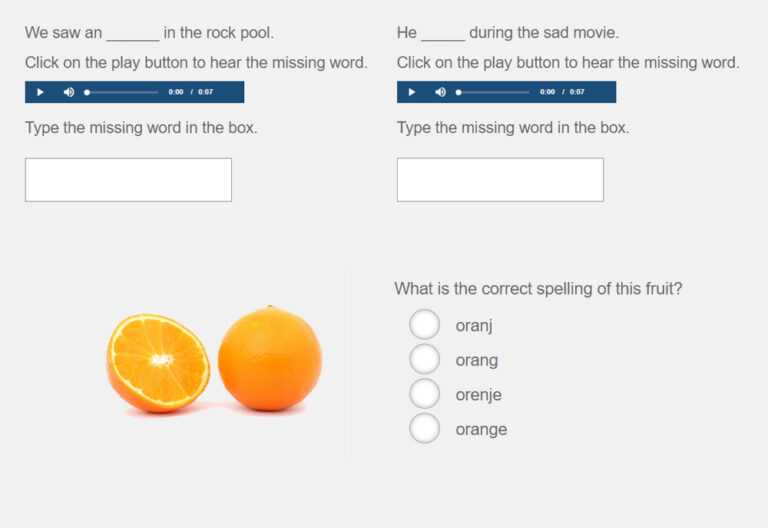Choose the "orenje" radio option
Image resolution: width=768 pixels, height=528 pixels.
coord(425,394)
